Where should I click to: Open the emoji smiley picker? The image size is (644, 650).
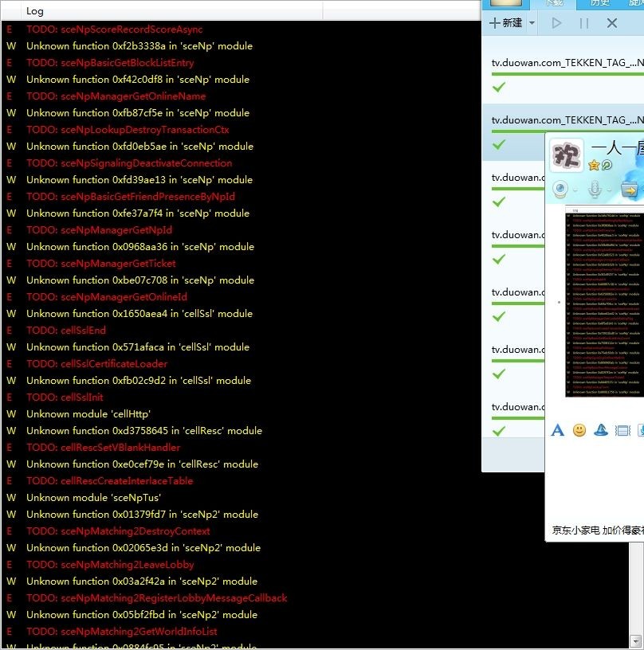coord(579,430)
